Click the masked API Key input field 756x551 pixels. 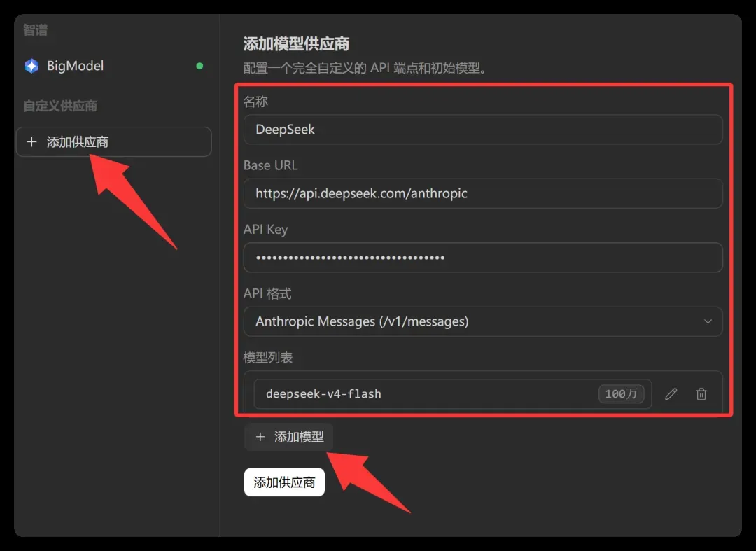click(x=482, y=258)
